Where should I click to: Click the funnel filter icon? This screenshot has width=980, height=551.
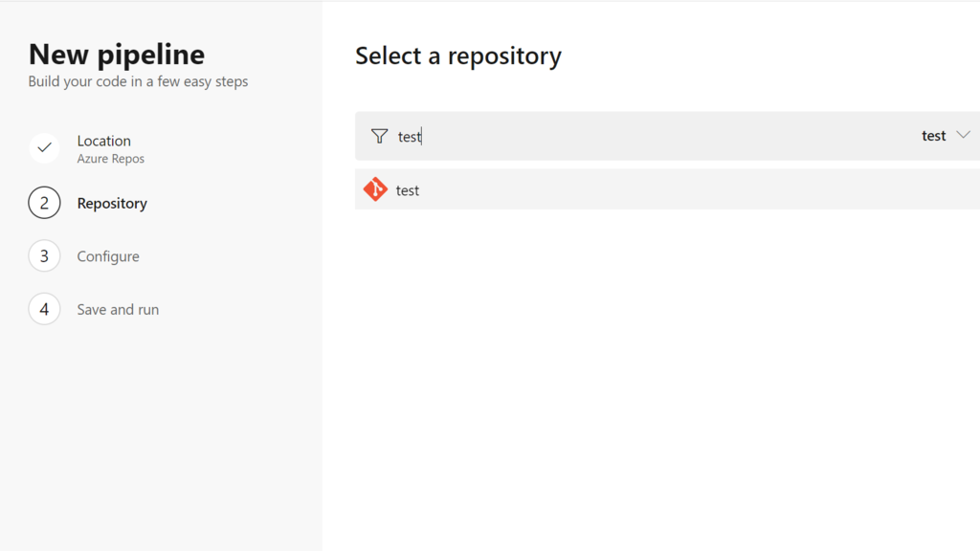(x=380, y=136)
